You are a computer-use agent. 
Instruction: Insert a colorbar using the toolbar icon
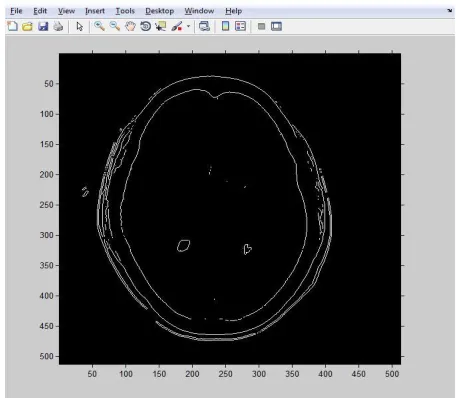[225, 26]
